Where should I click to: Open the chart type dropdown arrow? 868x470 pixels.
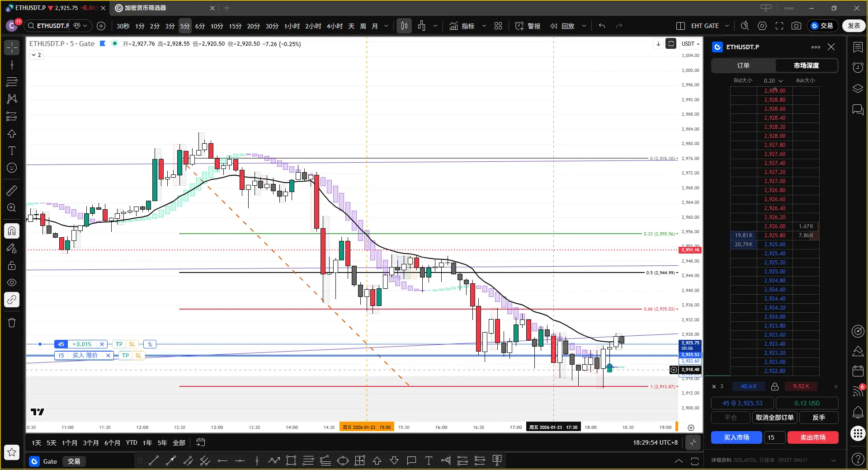point(435,26)
